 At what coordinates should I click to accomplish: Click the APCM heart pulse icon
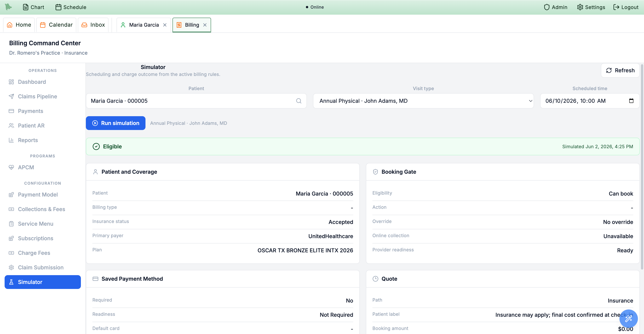[11, 167]
